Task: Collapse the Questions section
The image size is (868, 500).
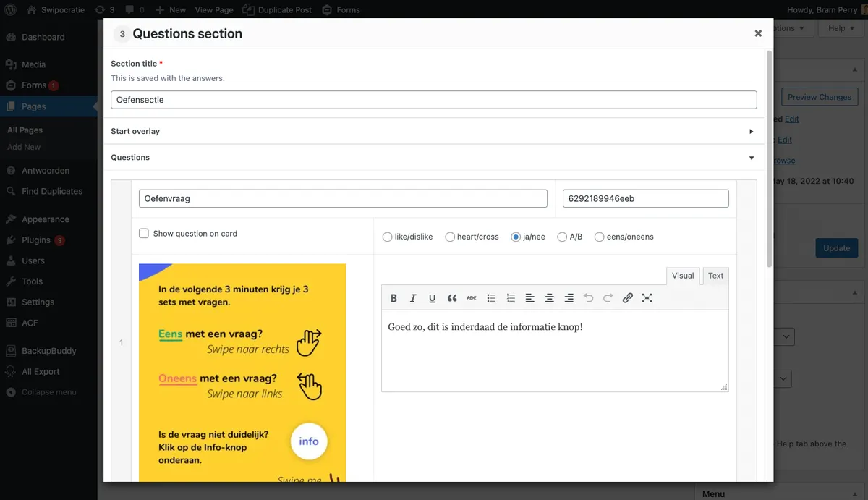Action: pyautogui.click(x=751, y=158)
